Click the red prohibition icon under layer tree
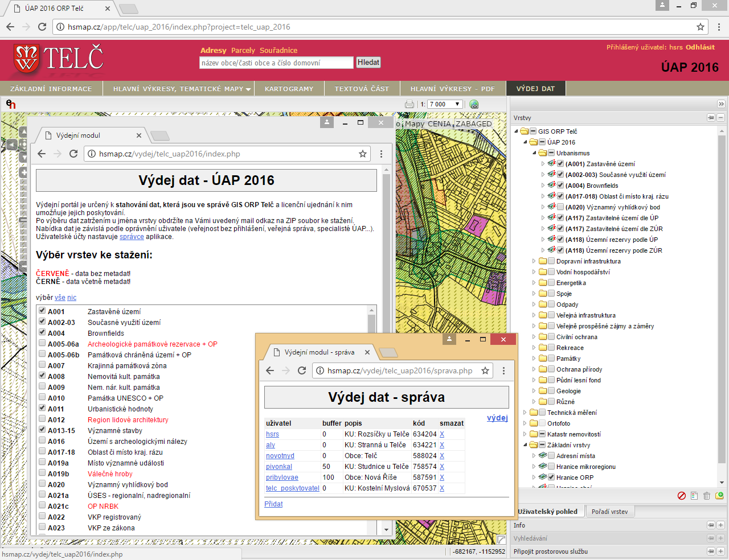Screen dimensions: 729x560 pos(682,496)
